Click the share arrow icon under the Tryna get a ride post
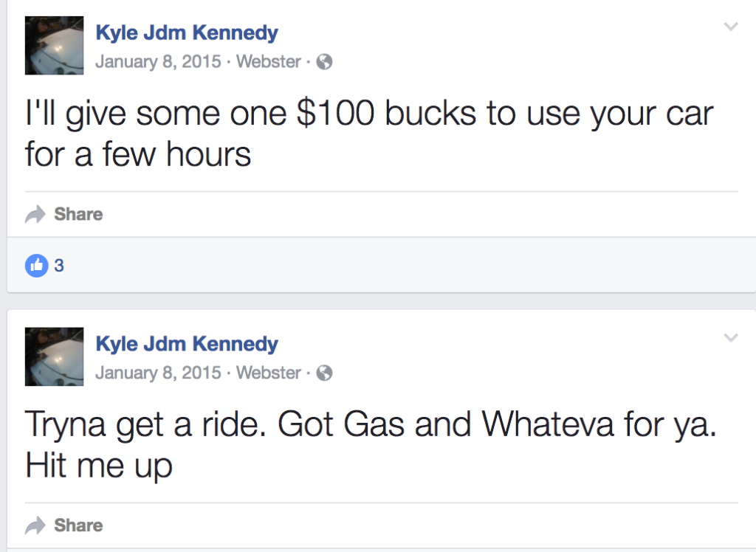 (35, 525)
